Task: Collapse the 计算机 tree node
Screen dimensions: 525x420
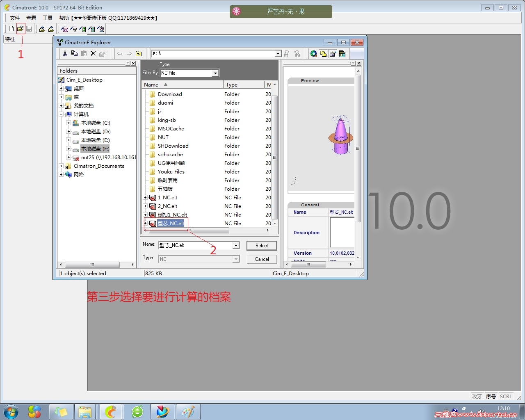Action: [61, 114]
